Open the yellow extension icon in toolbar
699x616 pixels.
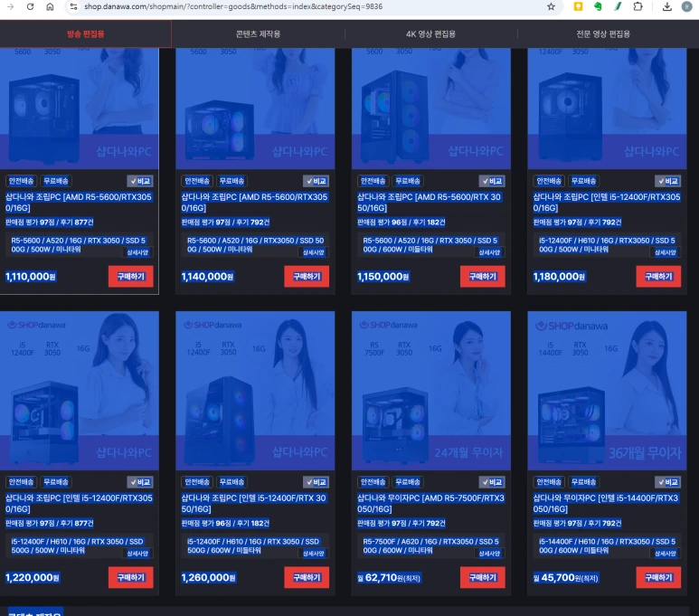click(578, 6)
